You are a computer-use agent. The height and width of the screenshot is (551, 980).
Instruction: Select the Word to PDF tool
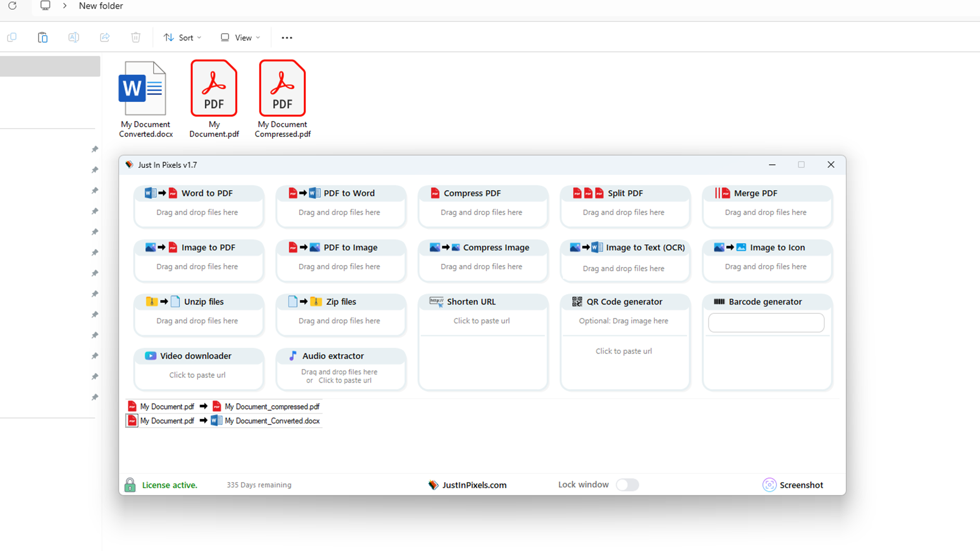(x=199, y=193)
